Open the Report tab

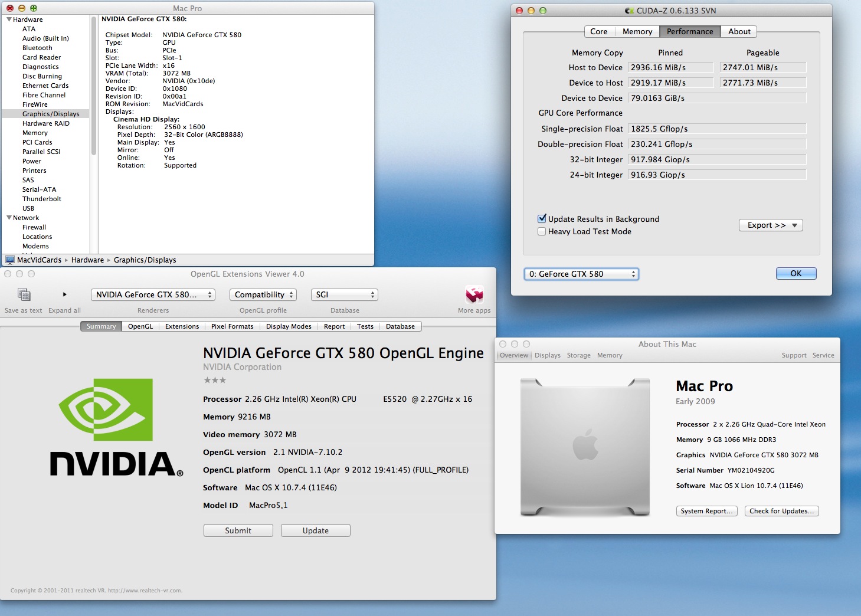[x=334, y=326]
